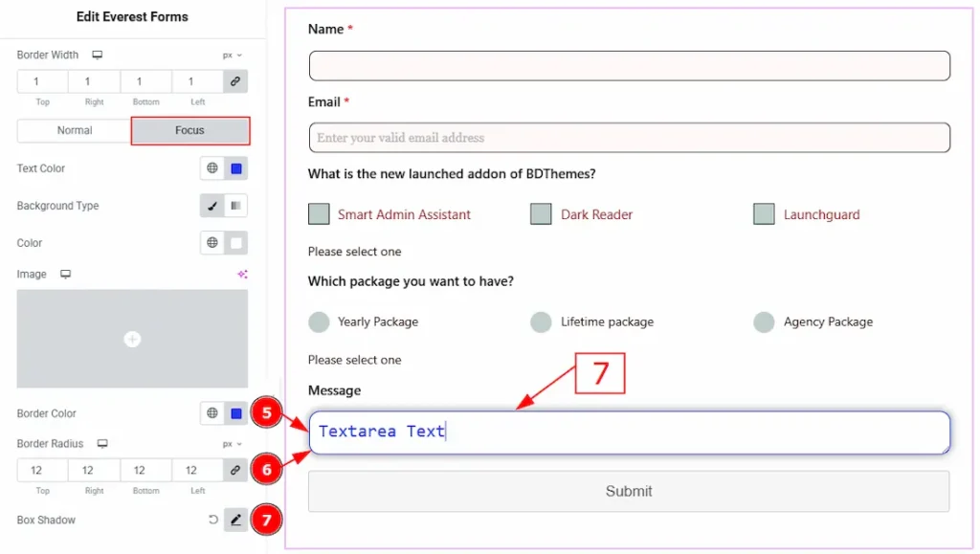Screen dimensions: 980x554
Task: Click the Email address input field
Action: pyautogui.click(x=629, y=138)
